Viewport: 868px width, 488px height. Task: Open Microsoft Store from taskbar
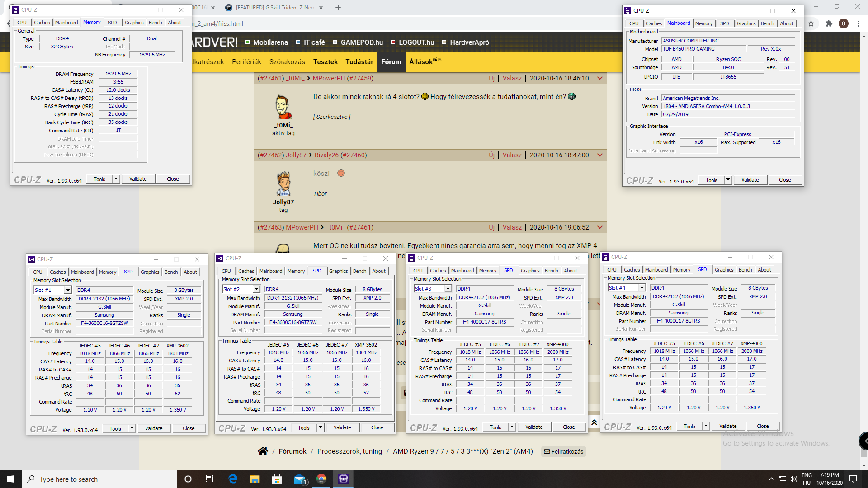pyautogui.click(x=277, y=479)
